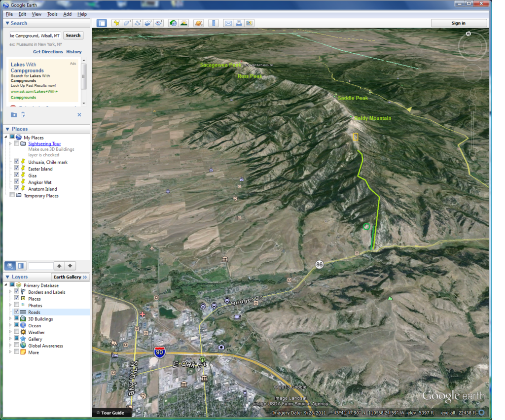505x420 pixels.
Task: Click in the search location input field
Action: click(35, 35)
